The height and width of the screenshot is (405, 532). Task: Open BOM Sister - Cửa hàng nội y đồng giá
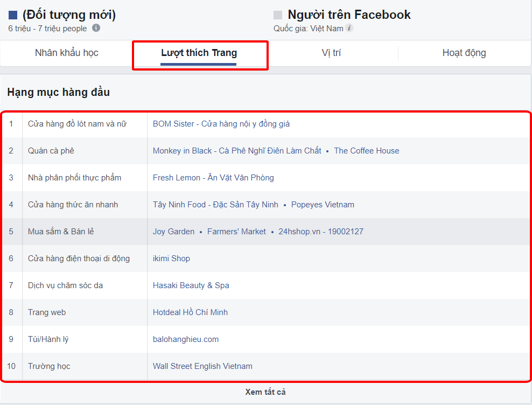[221, 124]
